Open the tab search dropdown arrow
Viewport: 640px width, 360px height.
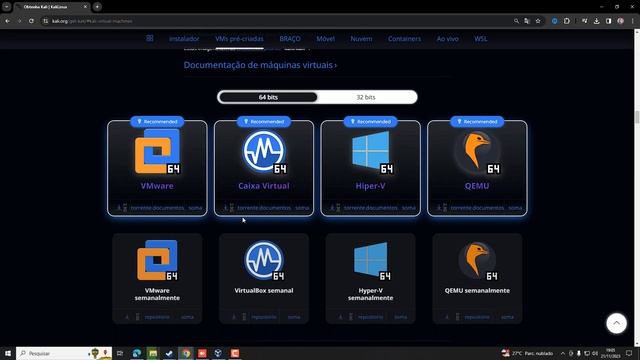7,7
